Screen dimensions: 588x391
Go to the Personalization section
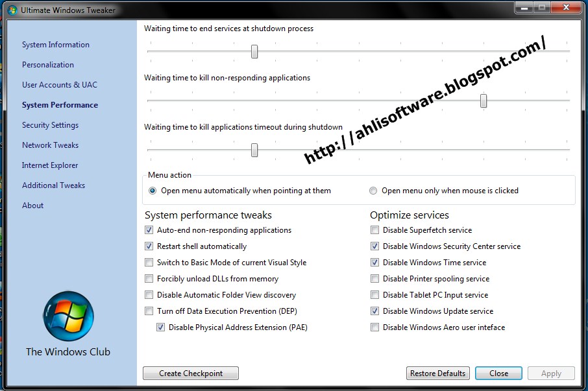(47, 65)
